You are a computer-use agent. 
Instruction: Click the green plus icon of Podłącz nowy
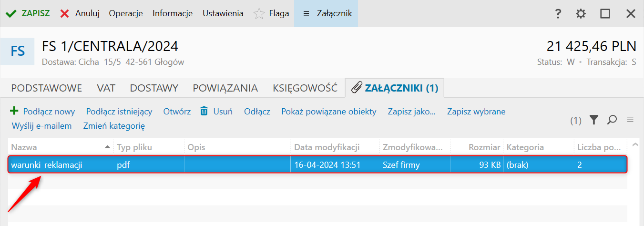14,111
